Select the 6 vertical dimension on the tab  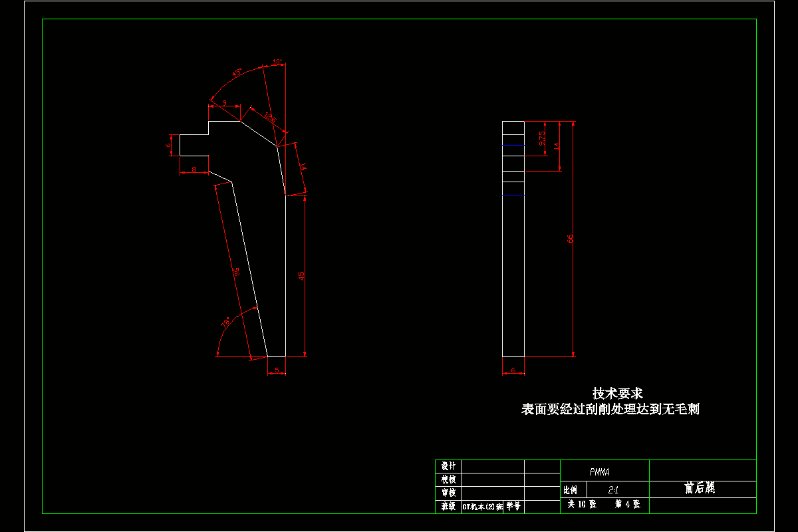[x=169, y=144]
